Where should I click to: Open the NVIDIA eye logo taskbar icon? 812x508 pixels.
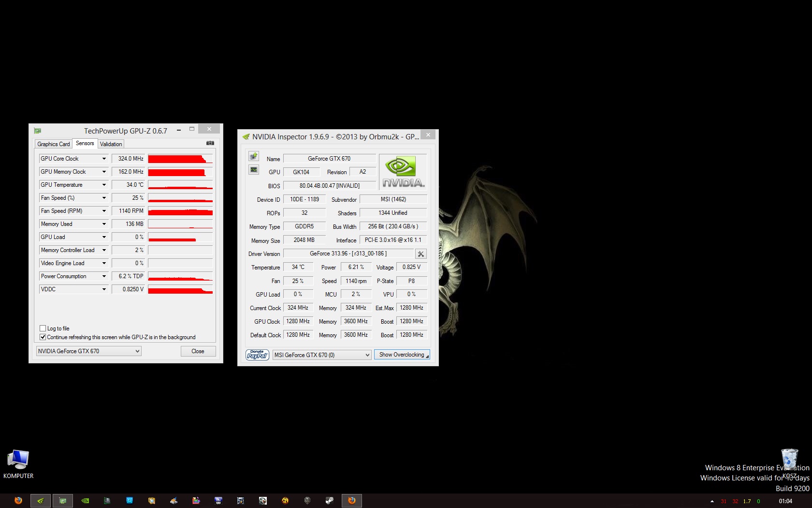pyautogui.click(x=85, y=501)
